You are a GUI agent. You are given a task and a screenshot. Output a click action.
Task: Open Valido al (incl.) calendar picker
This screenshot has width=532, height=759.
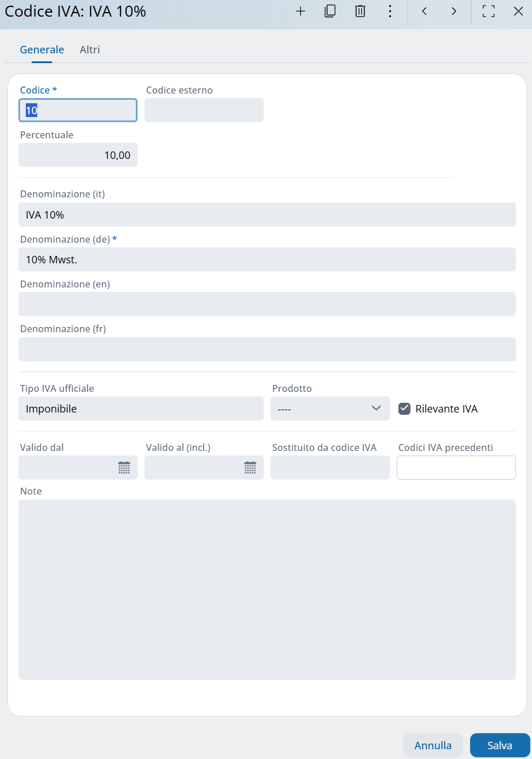(250, 468)
